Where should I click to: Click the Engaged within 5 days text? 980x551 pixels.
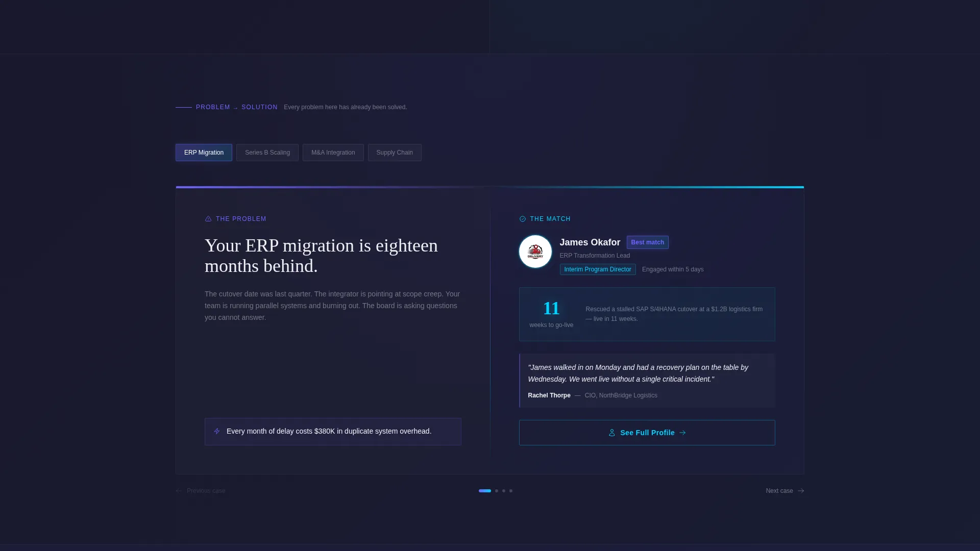tap(673, 269)
